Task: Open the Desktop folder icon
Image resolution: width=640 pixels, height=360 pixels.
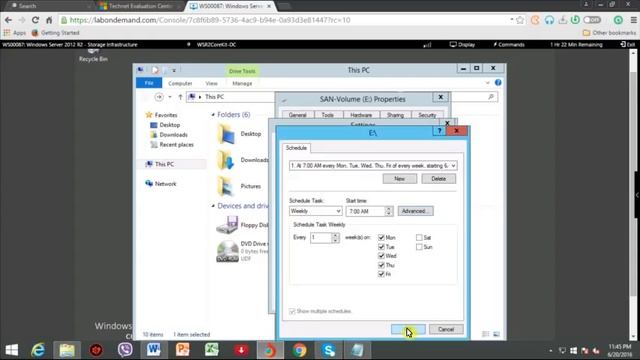Action: click(x=226, y=134)
